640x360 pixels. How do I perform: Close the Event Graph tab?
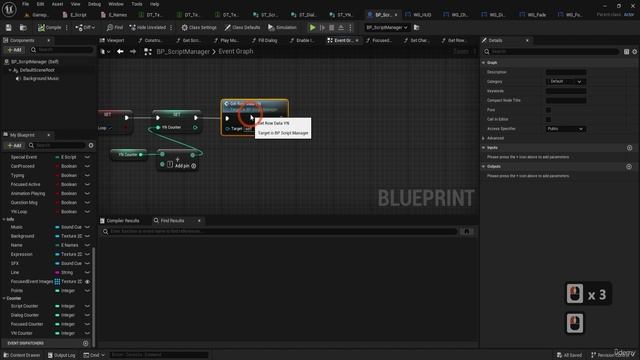point(357,40)
